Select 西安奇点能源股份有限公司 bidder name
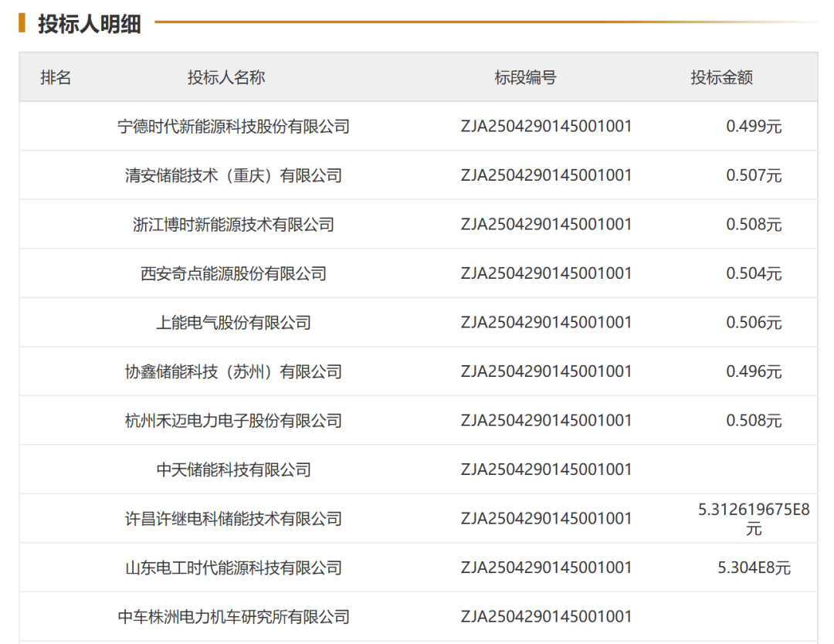The image size is (834, 644). click(233, 273)
